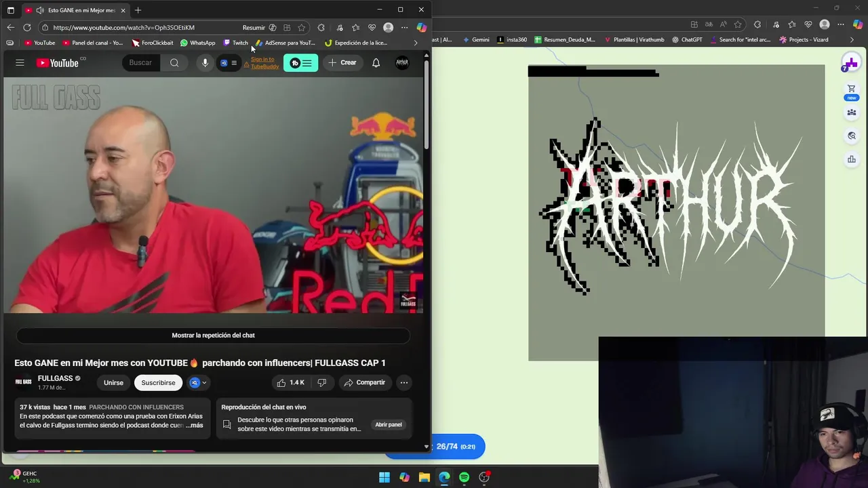Open the YouTube account avatar menu
Image resolution: width=868 pixels, height=488 pixels.
tap(402, 62)
